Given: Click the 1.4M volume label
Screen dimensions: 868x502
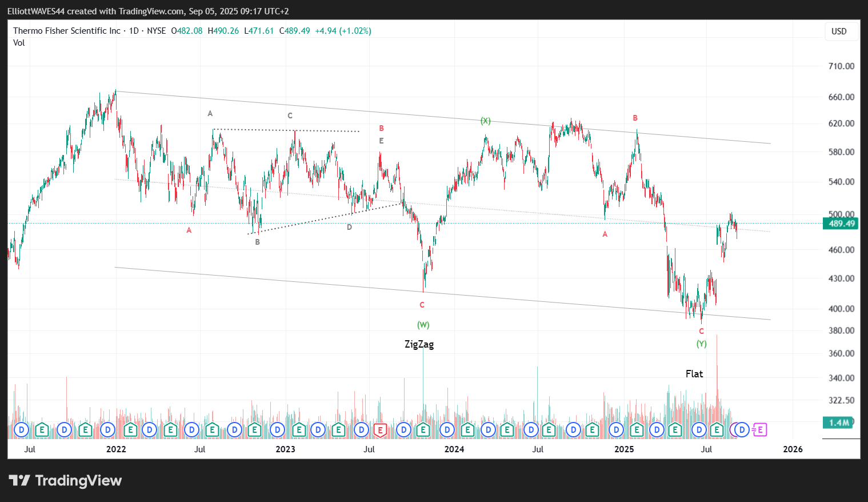Looking at the screenshot, I should coord(838,423).
